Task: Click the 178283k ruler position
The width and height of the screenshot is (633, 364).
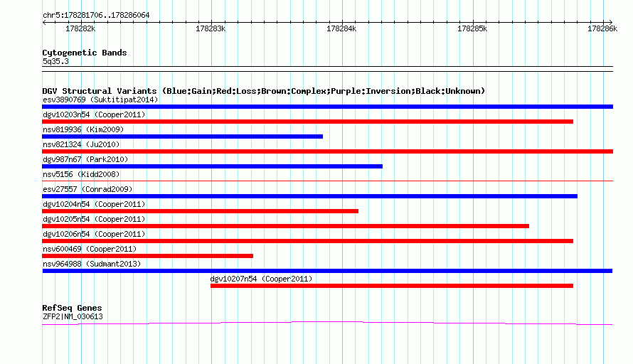Action: tap(211, 28)
